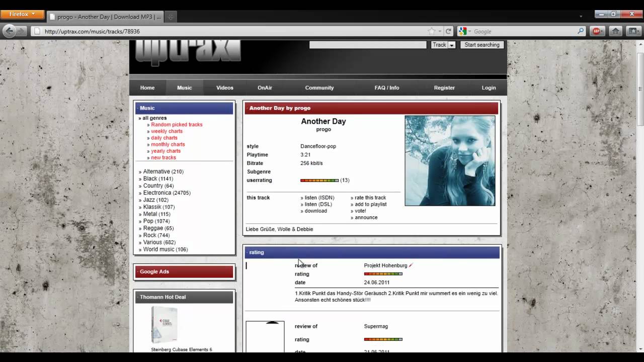Viewport: 644px width, 362px height.
Task: Expand the URL history dropdown arrow
Action: pyautogui.click(x=440, y=31)
